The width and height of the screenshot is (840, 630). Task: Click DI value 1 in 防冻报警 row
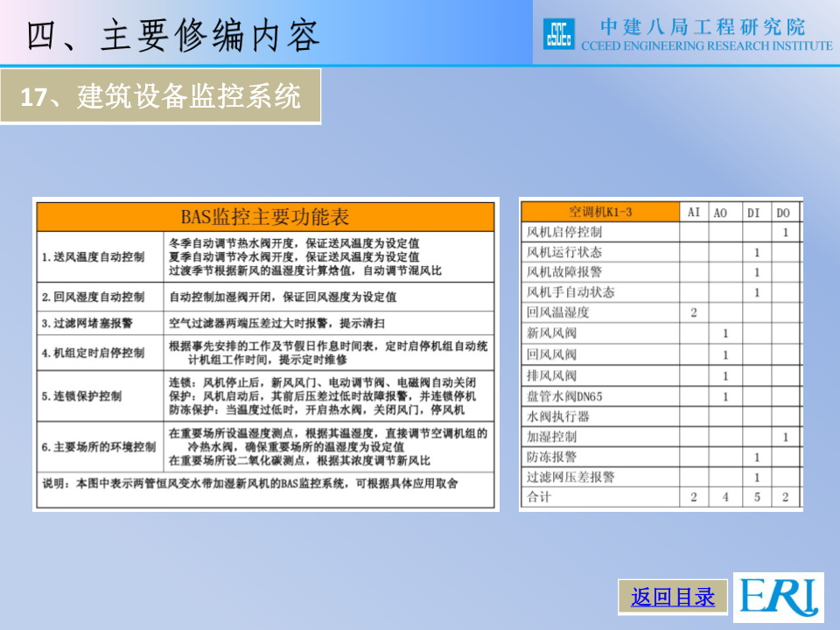point(757,458)
